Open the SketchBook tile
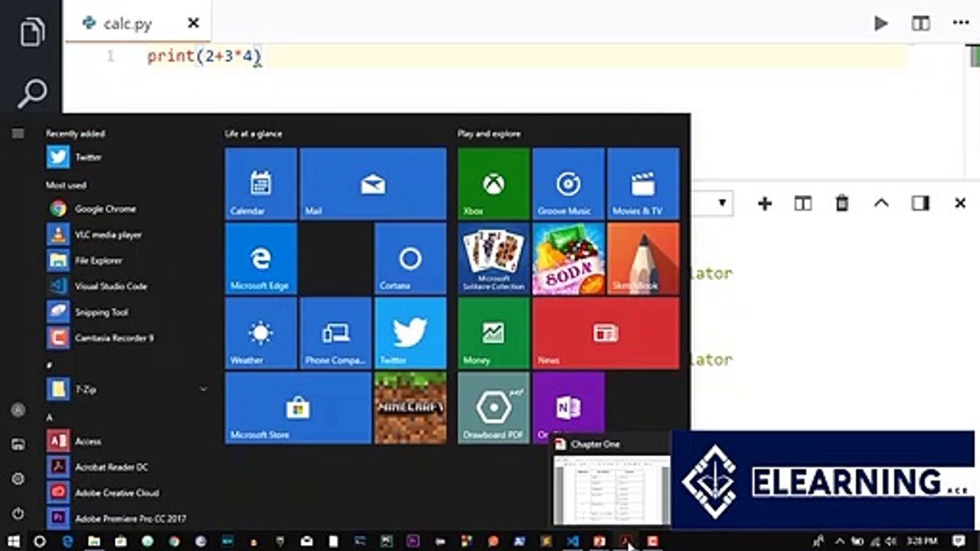Viewport: 980px width, 551px height. tap(643, 259)
